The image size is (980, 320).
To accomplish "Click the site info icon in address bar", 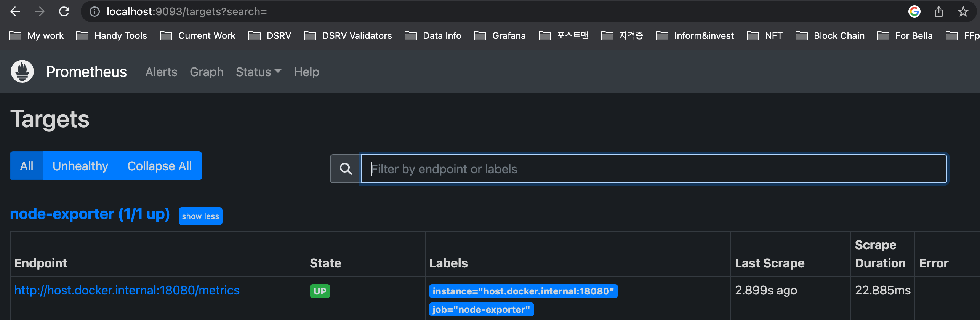I will click(x=94, y=12).
